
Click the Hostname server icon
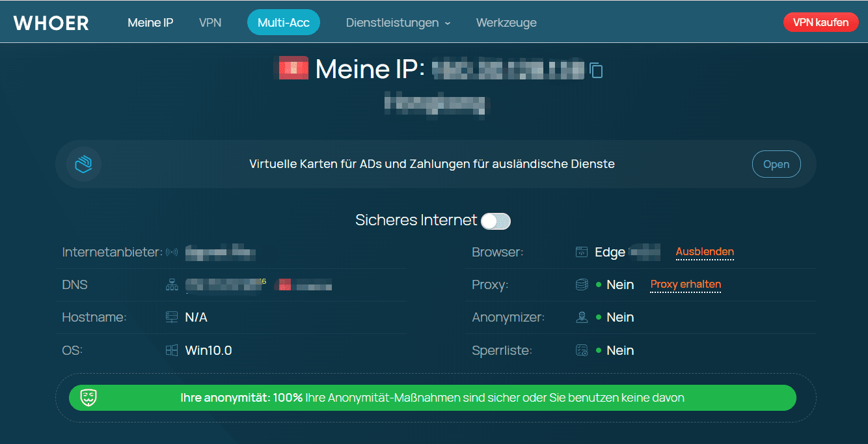click(172, 317)
